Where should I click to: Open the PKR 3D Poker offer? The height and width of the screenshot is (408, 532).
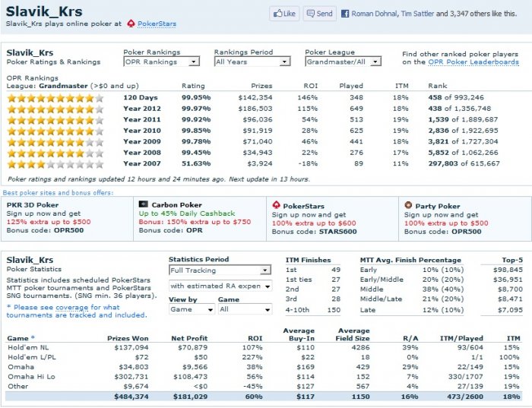[x=33, y=205]
